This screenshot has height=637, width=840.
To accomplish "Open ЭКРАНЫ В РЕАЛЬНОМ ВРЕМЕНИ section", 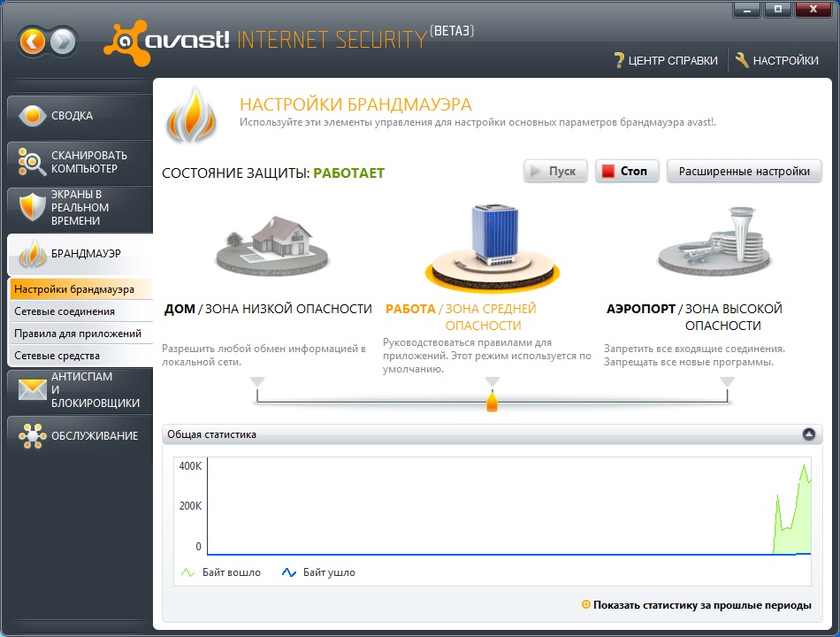I will click(80, 208).
